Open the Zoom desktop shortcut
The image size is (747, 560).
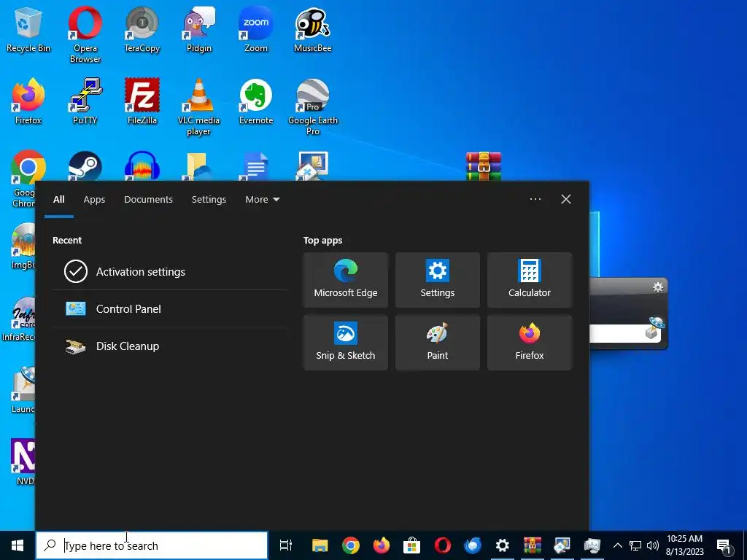point(256,29)
